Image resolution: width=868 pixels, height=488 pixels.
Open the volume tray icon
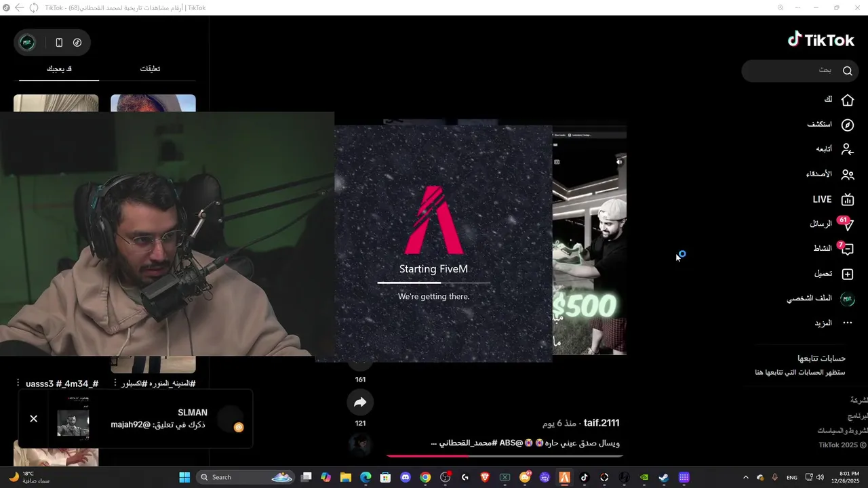click(x=820, y=477)
